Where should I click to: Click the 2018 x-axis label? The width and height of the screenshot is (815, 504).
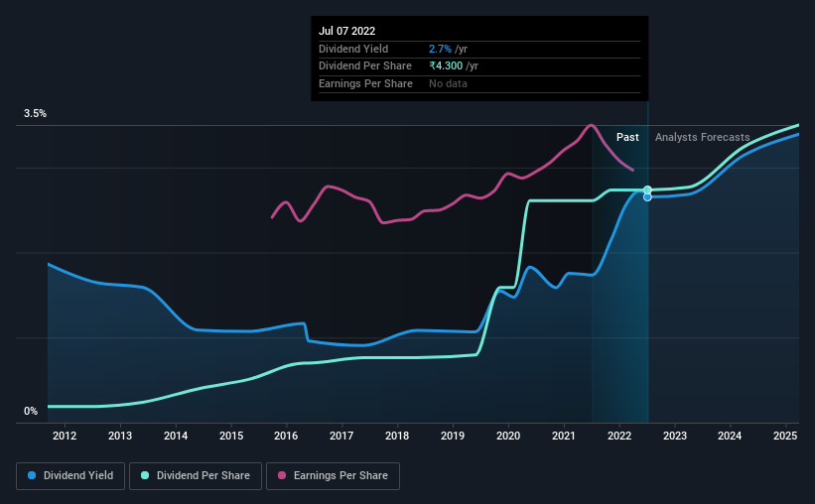397,436
